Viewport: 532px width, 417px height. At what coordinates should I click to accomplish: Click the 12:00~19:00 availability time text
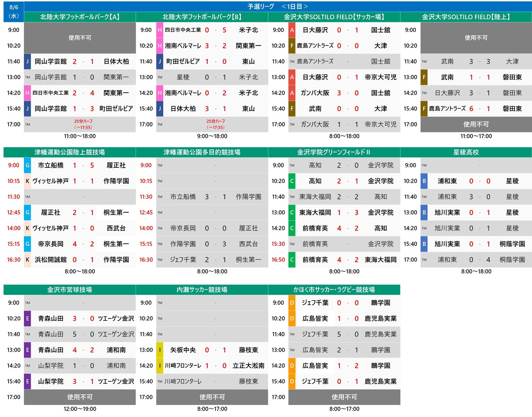click(x=80, y=409)
